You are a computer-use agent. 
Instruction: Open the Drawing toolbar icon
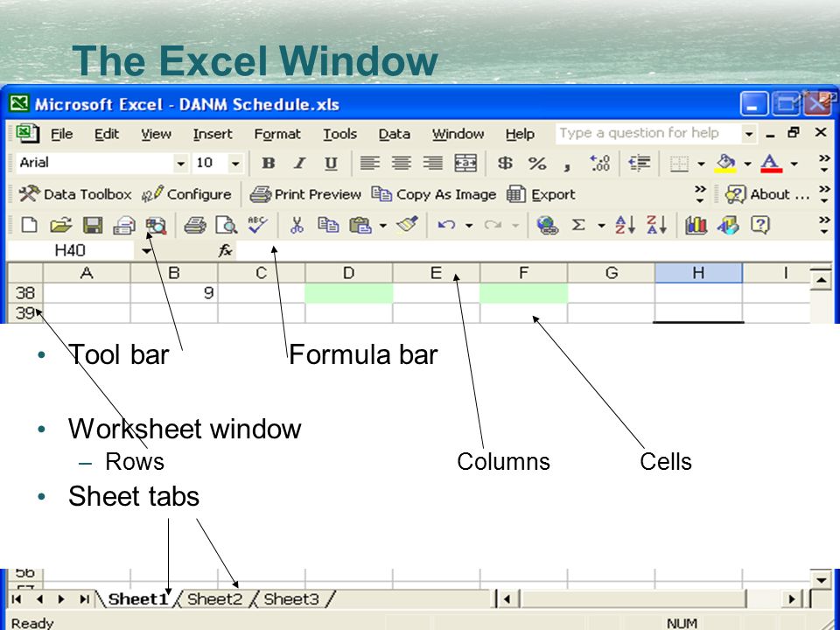tap(728, 225)
